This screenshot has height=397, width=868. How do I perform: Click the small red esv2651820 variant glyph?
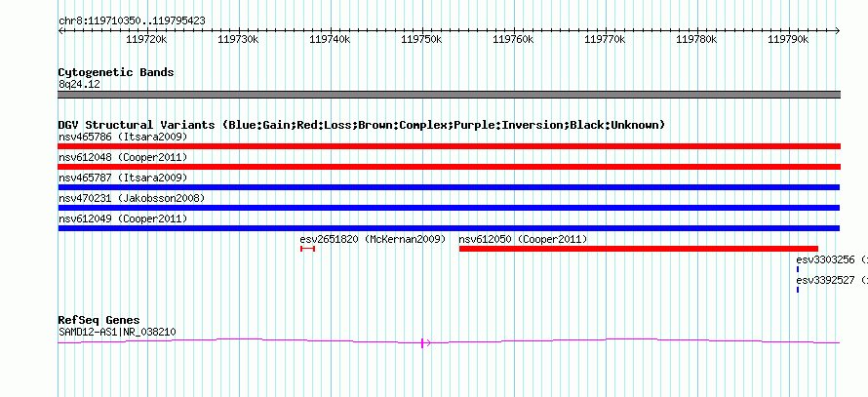click(x=308, y=249)
